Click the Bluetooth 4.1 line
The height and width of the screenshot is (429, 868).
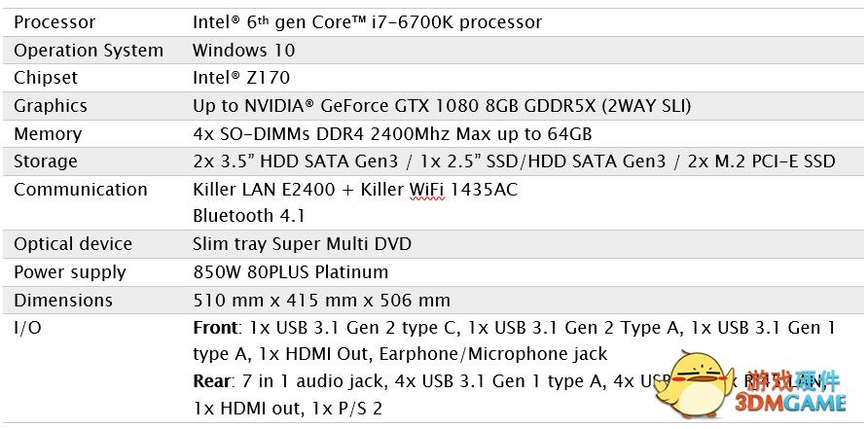tap(249, 216)
